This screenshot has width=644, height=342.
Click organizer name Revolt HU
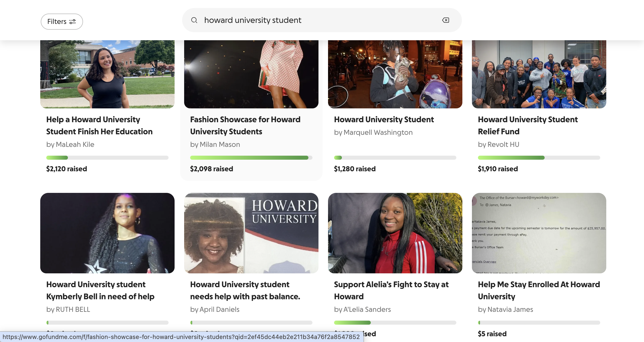click(x=498, y=144)
